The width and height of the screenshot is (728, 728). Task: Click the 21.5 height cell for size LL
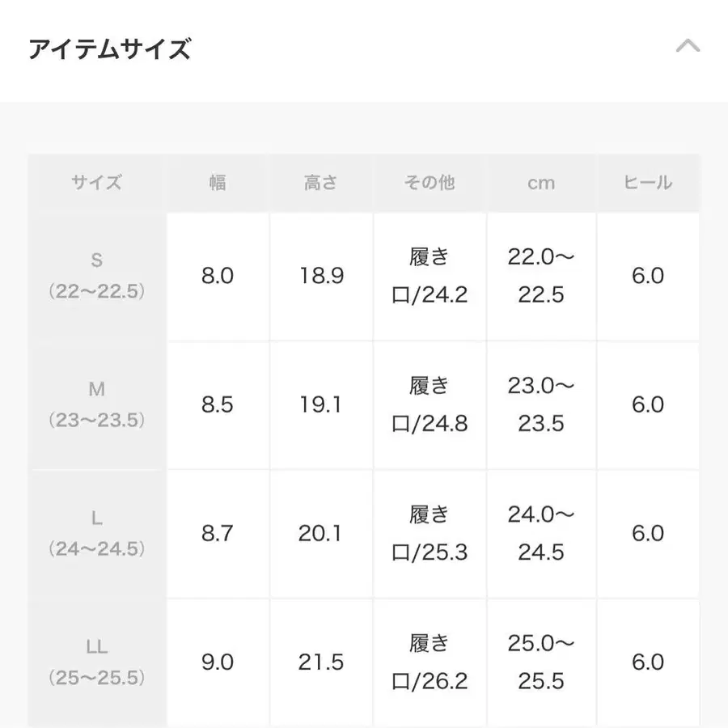321,662
